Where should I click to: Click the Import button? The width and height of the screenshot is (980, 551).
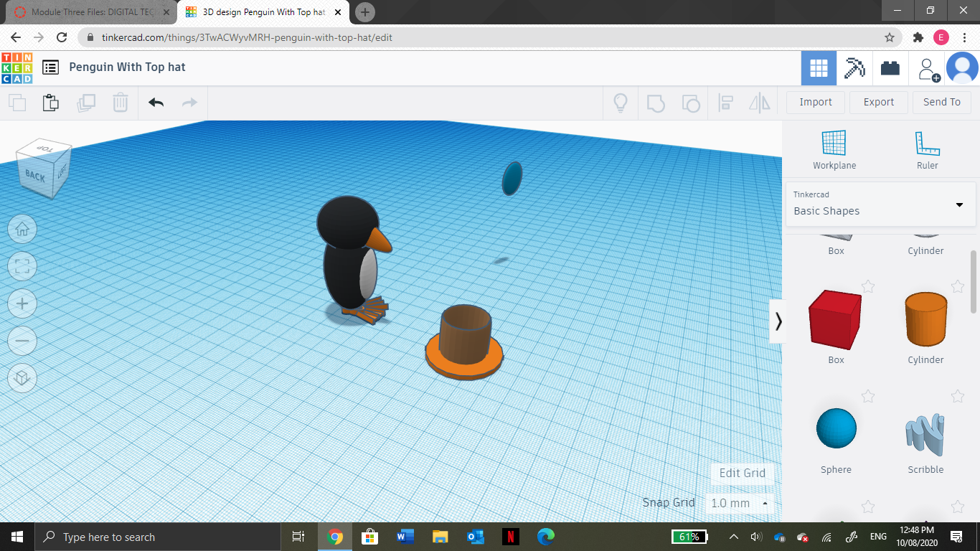816,102
